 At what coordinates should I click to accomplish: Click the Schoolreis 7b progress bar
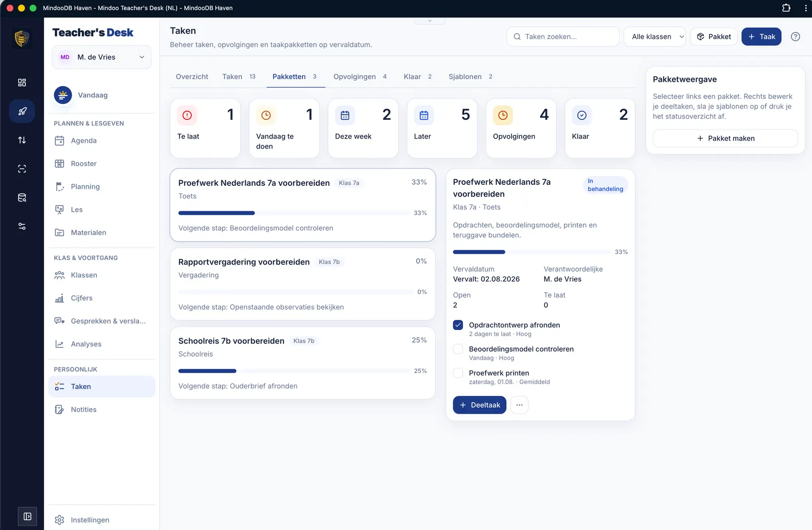294,371
